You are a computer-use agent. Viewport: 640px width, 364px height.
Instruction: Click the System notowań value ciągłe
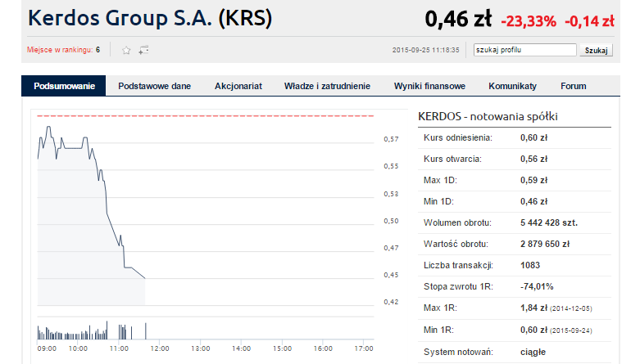click(533, 352)
